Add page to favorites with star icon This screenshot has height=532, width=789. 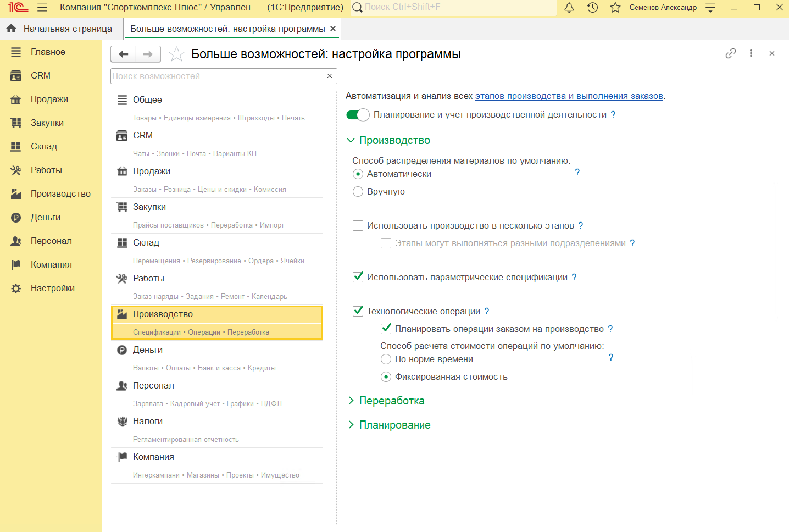click(x=176, y=54)
